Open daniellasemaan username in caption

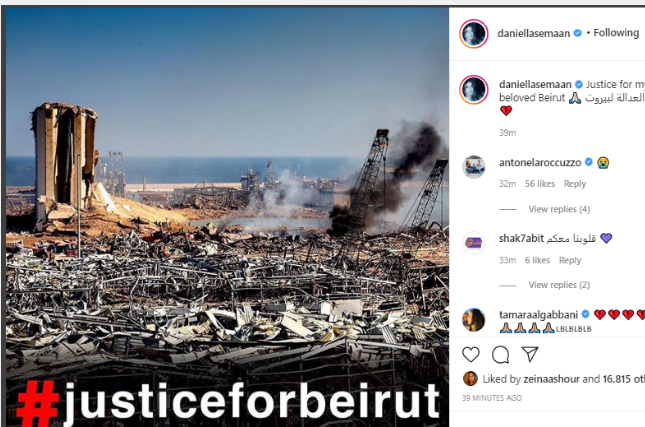click(535, 84)
